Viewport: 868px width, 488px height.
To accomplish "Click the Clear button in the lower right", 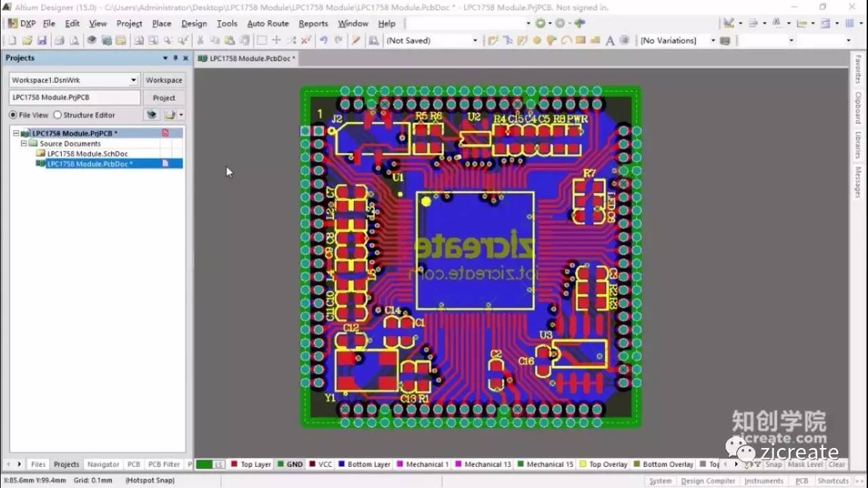I will [x=837, y=465].
